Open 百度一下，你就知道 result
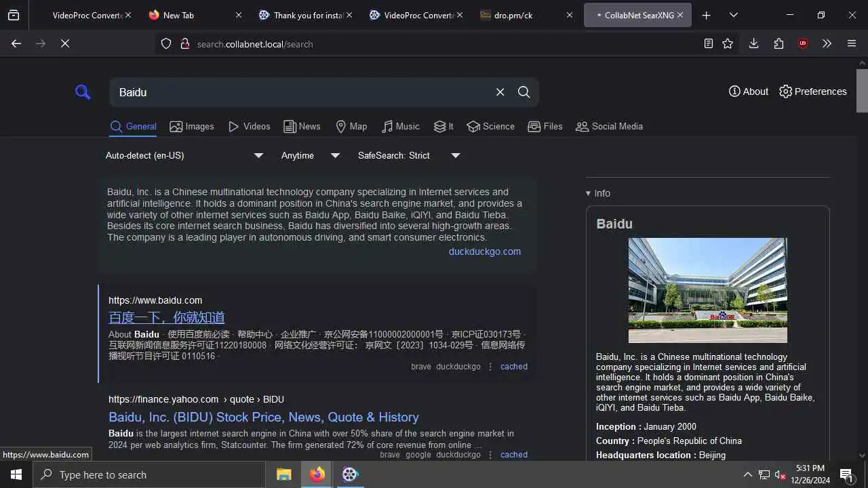 (x=166, y=317)
